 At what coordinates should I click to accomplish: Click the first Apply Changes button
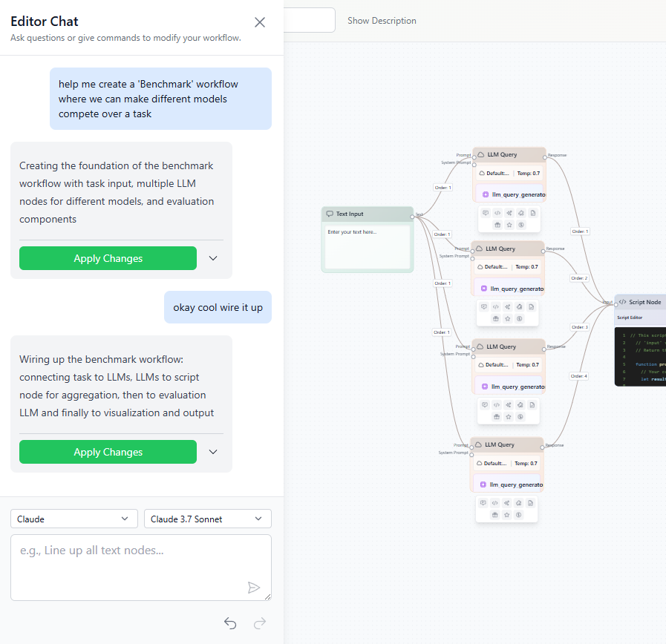(x=108, y=258)
